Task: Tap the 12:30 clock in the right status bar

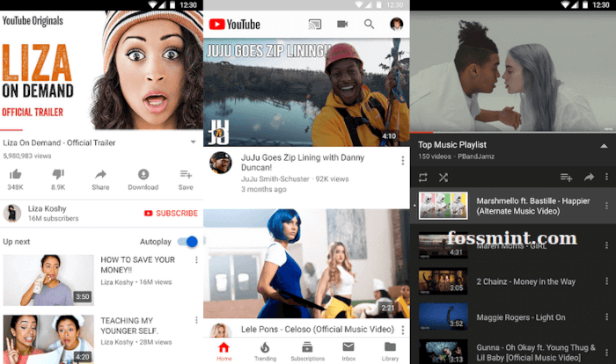Action: (601, 4)
